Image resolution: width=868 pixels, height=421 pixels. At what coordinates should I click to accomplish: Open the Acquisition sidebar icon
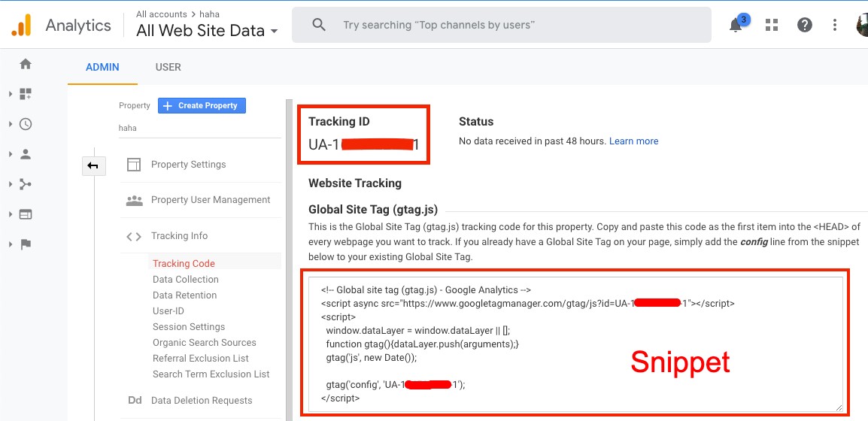point(26,184)
